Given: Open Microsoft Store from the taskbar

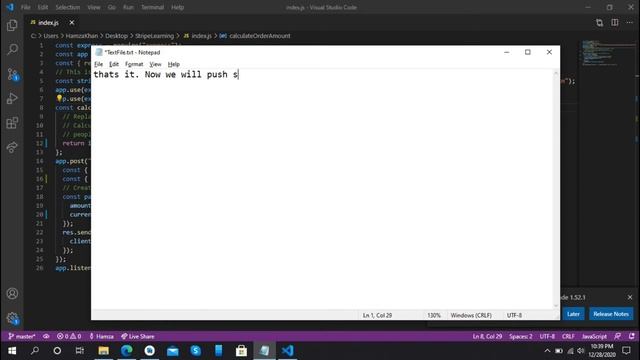Looking at the screenshot, I should pyautogui.click(x=241, y=351).
